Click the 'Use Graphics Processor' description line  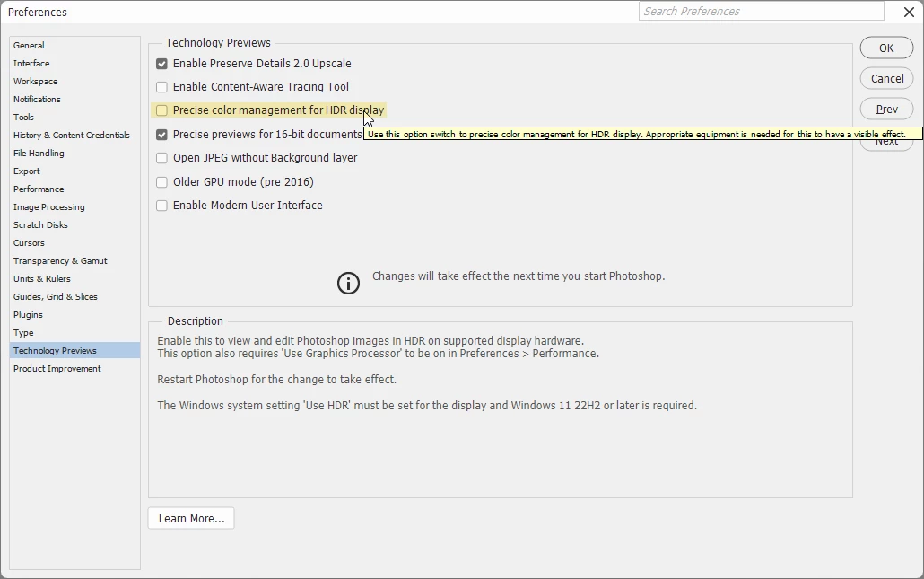pos(378,354)
